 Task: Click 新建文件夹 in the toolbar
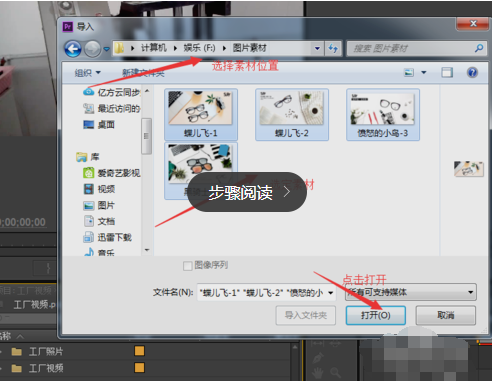coord(143,73)
